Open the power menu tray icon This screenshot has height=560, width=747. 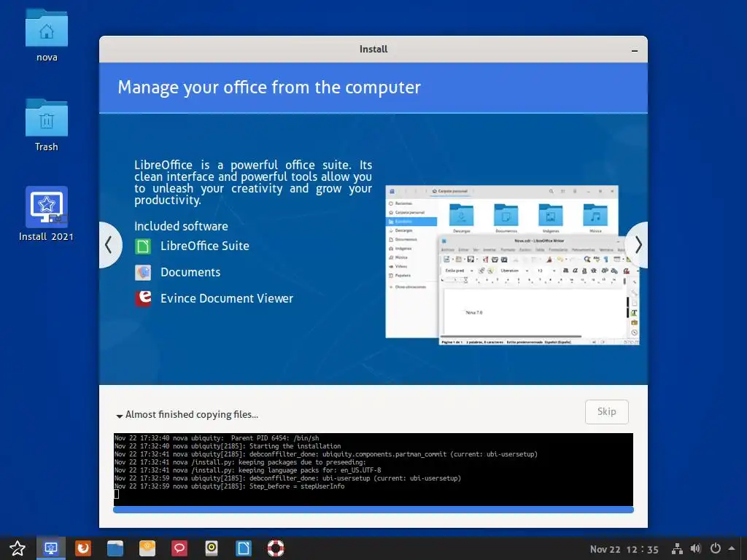715,549
